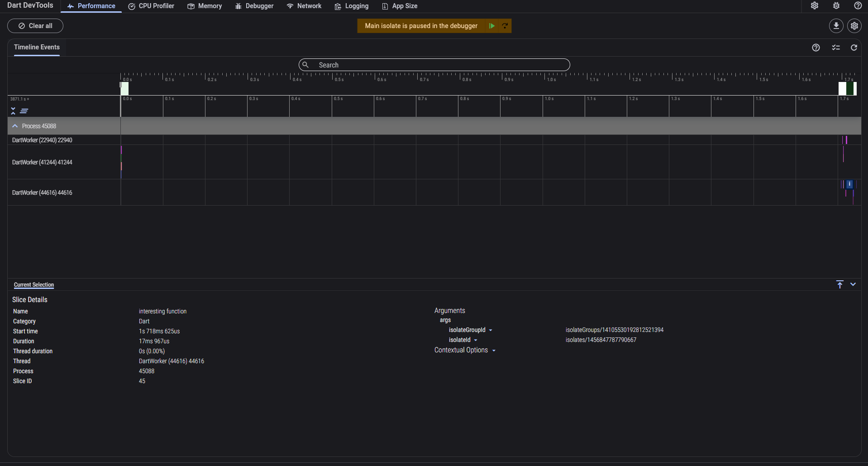The height and width of the screenshot is (466, 868).
Task: Open performance settings gear below the top bar
Action: click(854, 26)
